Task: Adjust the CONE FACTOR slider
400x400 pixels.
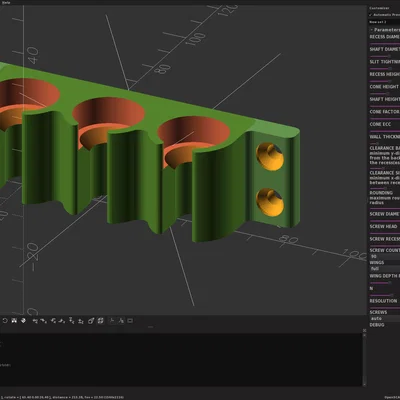Action: [385, 118]
